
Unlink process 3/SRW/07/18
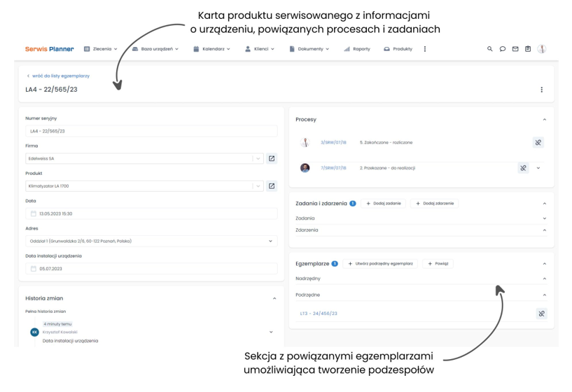tap(538, 143)
